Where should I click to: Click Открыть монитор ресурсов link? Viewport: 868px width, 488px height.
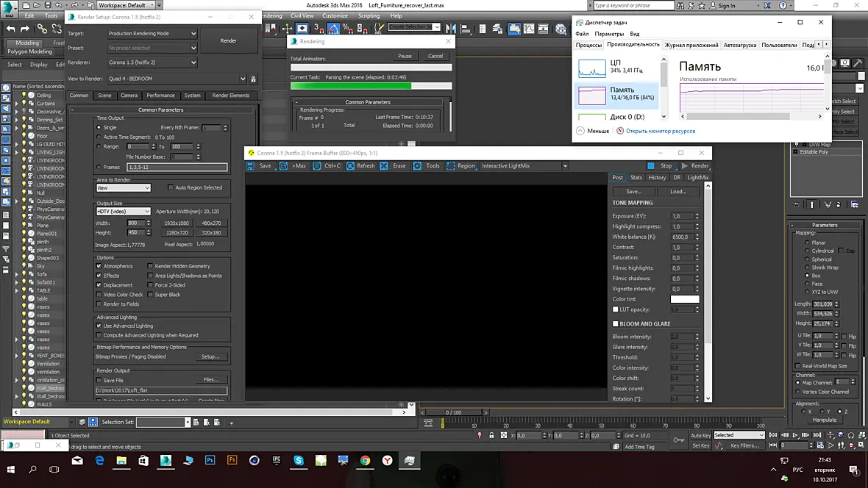coord(661,131)
